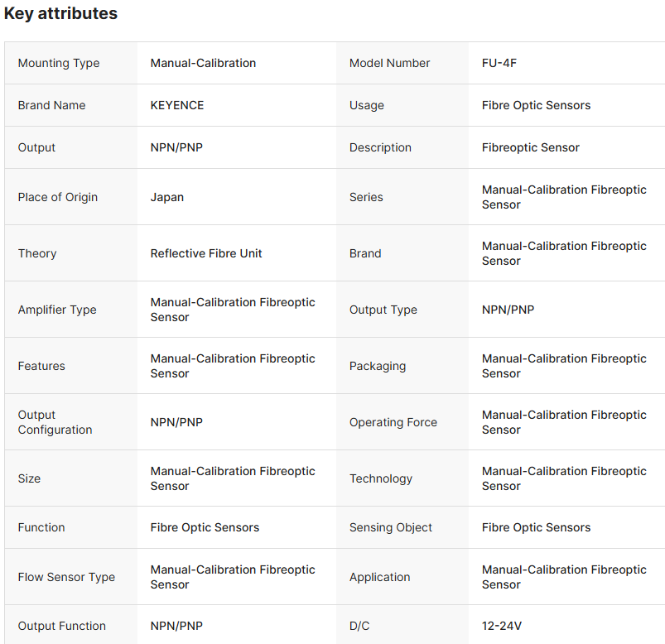The height and width of the screenshot is (644, 665).
Task: Click the Flow Sensor Type label
Action: pos(66,577)
